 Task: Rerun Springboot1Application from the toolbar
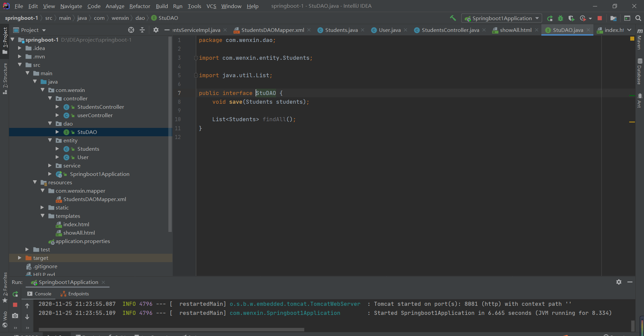pos(550,18)
